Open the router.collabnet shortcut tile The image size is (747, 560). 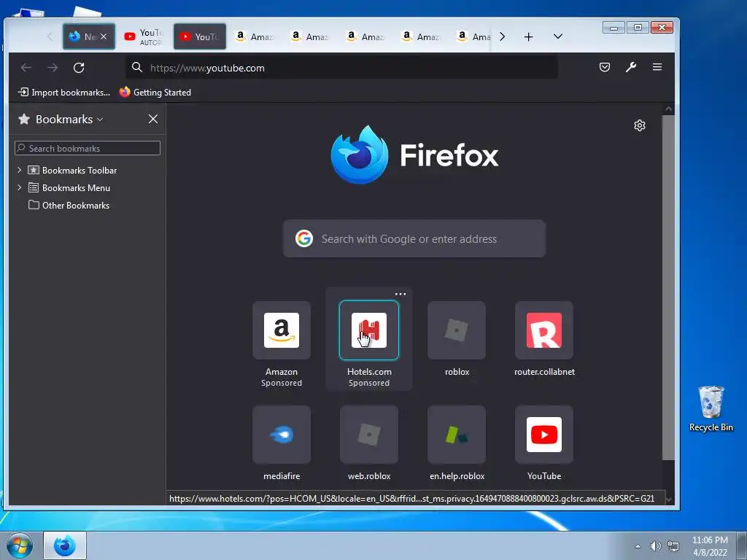[x=544, y=330]
